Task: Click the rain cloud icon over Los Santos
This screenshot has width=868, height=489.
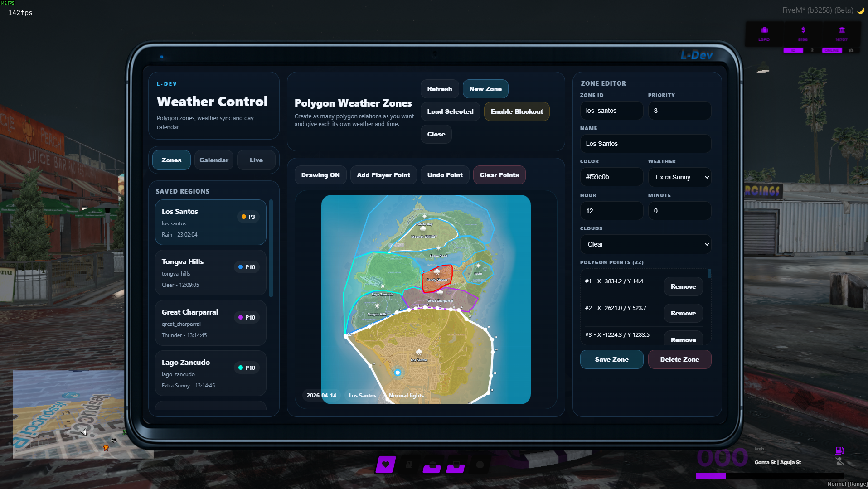Action: (419, 352)
